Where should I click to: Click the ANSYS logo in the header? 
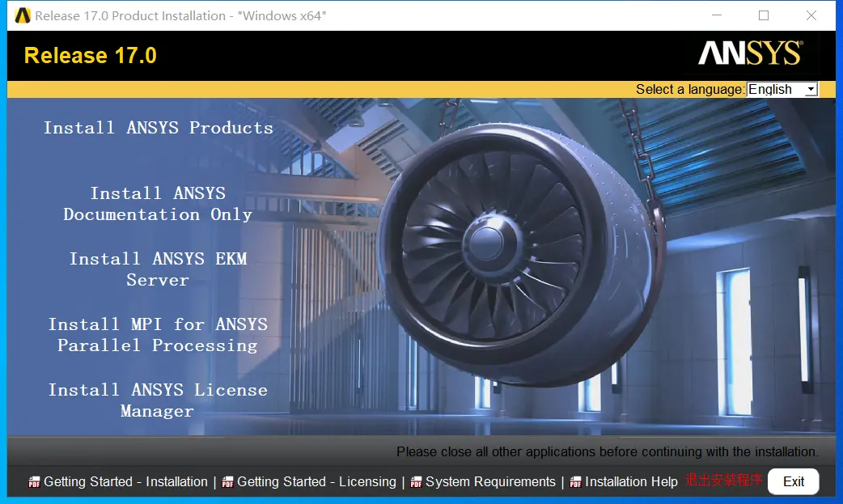(x=751, y=53)
